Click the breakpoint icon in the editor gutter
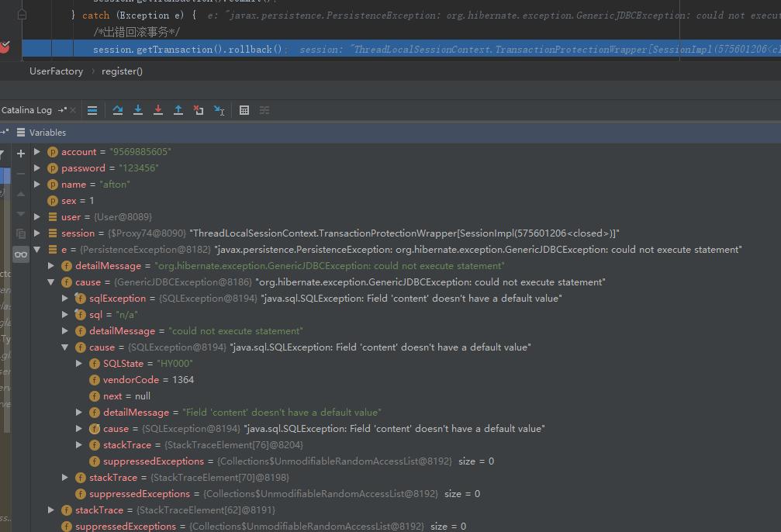The width and height of the screenshot is (781, 532). point(5,47)
